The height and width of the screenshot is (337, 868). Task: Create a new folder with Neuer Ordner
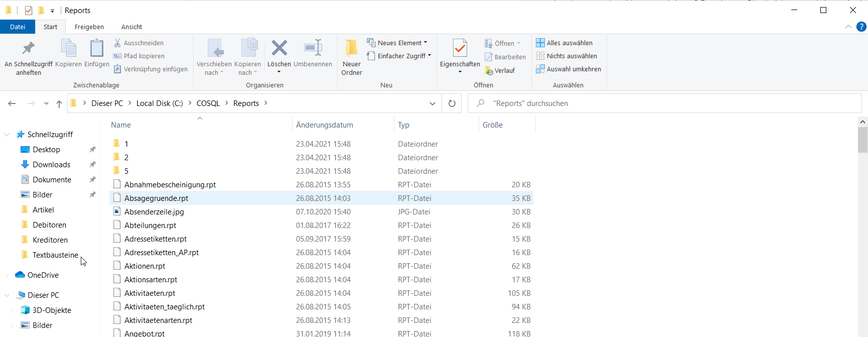click(x=351, y=55)
